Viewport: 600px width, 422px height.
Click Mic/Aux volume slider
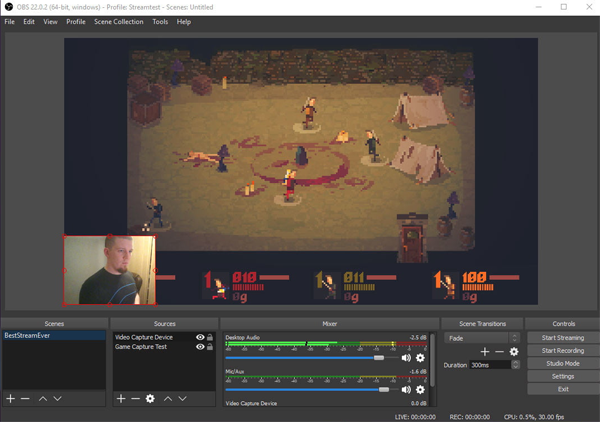[x=311, y=389]
